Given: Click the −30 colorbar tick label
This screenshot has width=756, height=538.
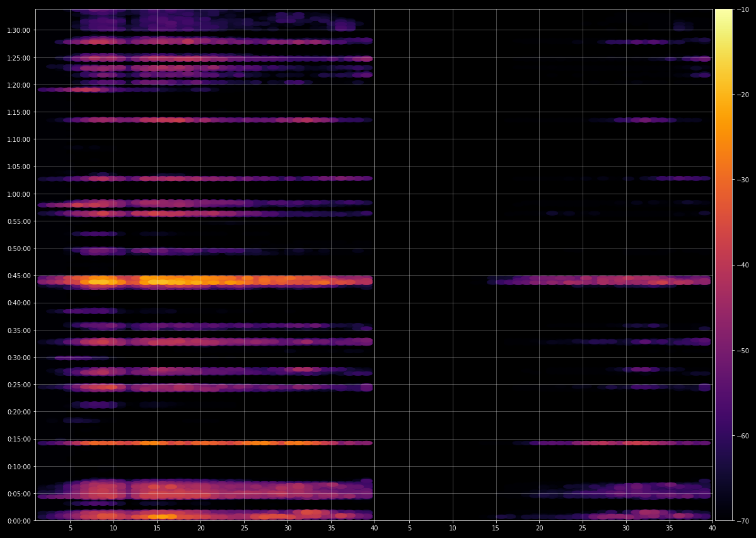Looking at the screenshot, I should [x=742, y=180].
